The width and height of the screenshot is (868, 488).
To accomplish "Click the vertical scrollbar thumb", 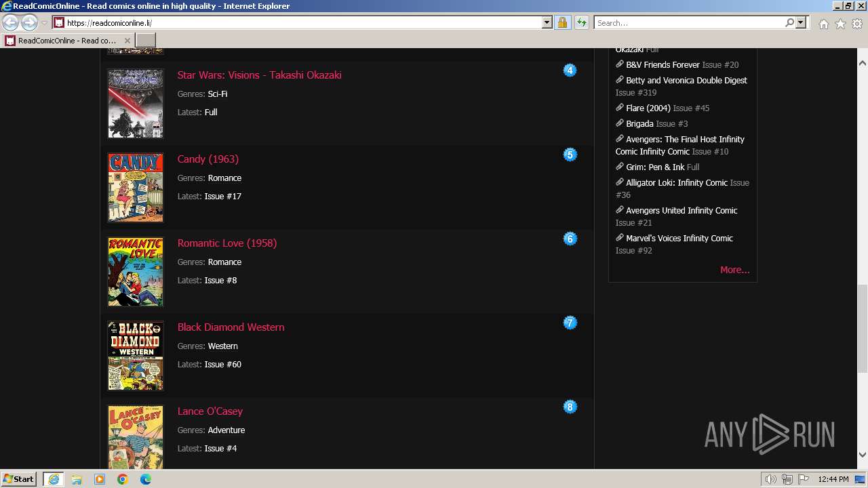I will click(x=862, y=329).
